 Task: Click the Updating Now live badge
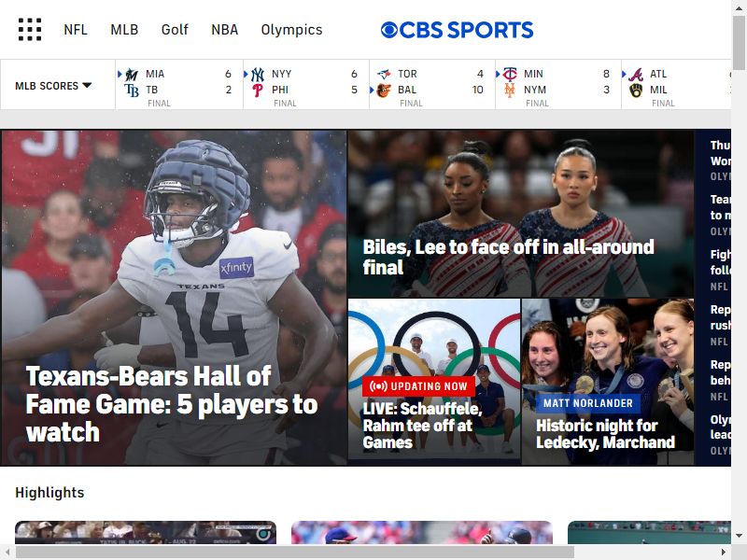[x=418, y=386]
